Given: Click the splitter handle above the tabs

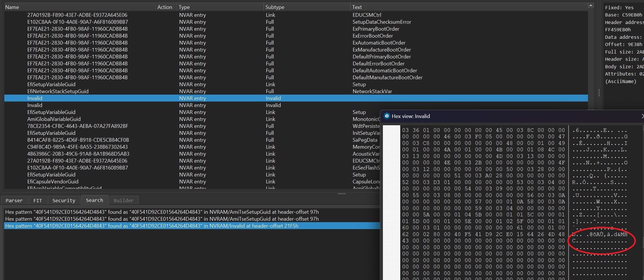Looking at the screenshot, I should click(342, 194).
